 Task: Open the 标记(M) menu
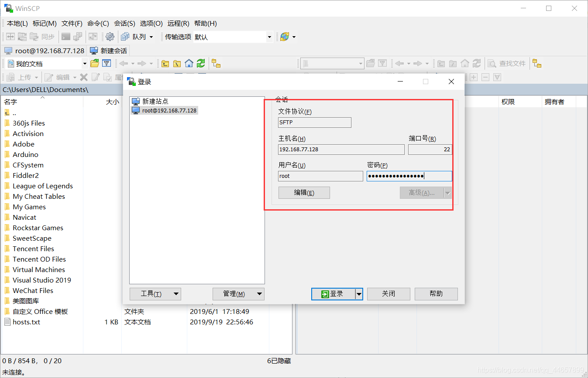[x=45, y=24]
